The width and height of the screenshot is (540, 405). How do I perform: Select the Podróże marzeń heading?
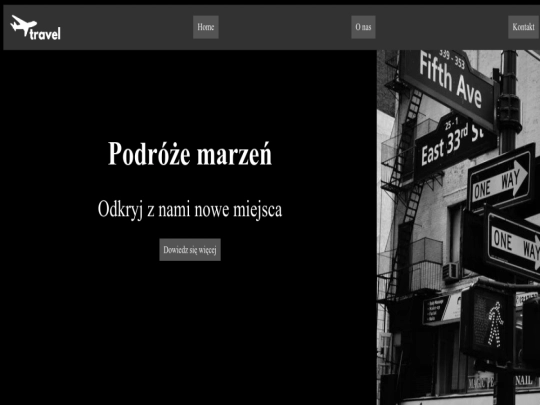(190, 154)
